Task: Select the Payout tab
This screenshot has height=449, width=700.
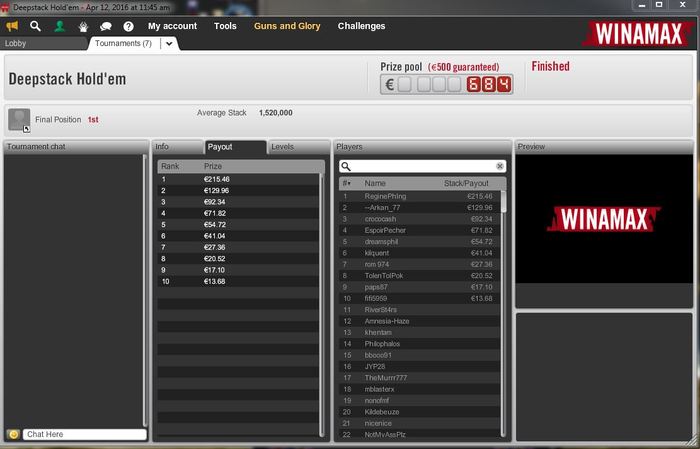Action: pos(235,147)
